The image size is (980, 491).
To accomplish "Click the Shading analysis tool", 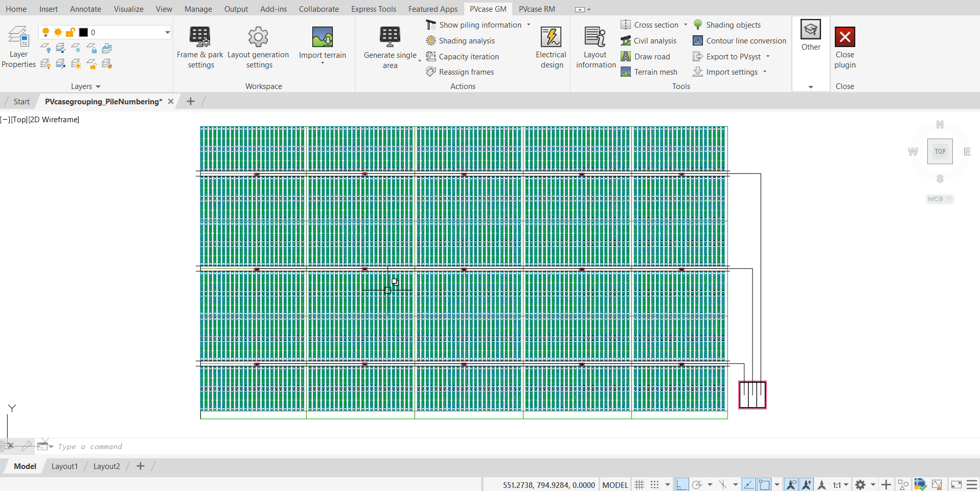I will [x=466, y=41].
